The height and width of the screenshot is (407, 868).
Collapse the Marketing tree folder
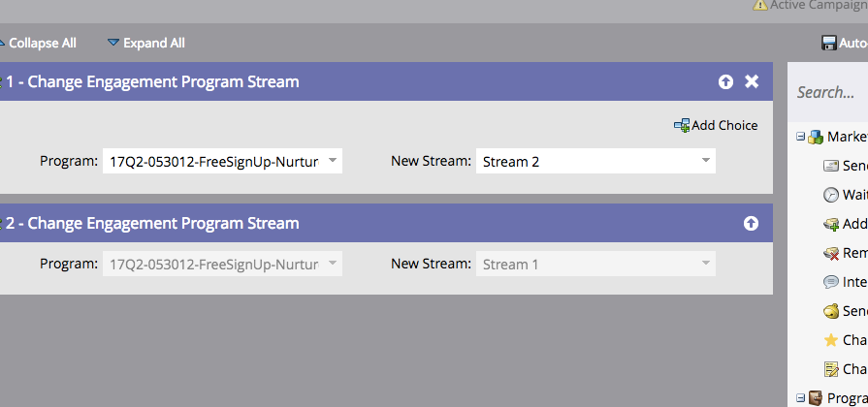coord(800,136)
